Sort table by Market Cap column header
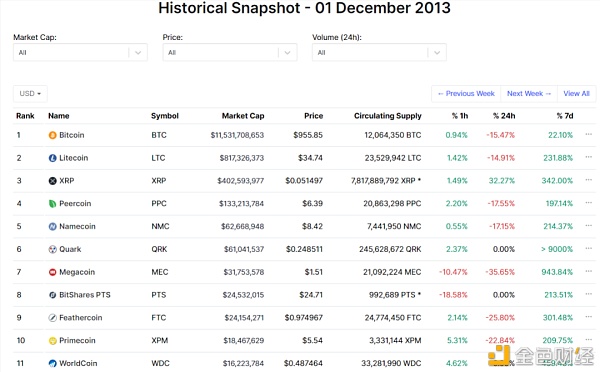The height and width of the screenshot is (372, 600). [x=243, y=116]
